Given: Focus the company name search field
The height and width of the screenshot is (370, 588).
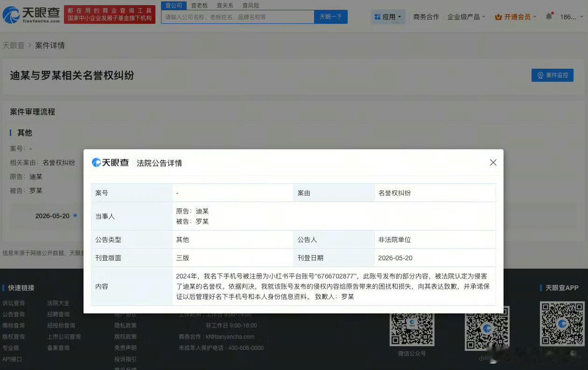Looking at the screenshot, I should pyautogui.click(x=238, y=17).
